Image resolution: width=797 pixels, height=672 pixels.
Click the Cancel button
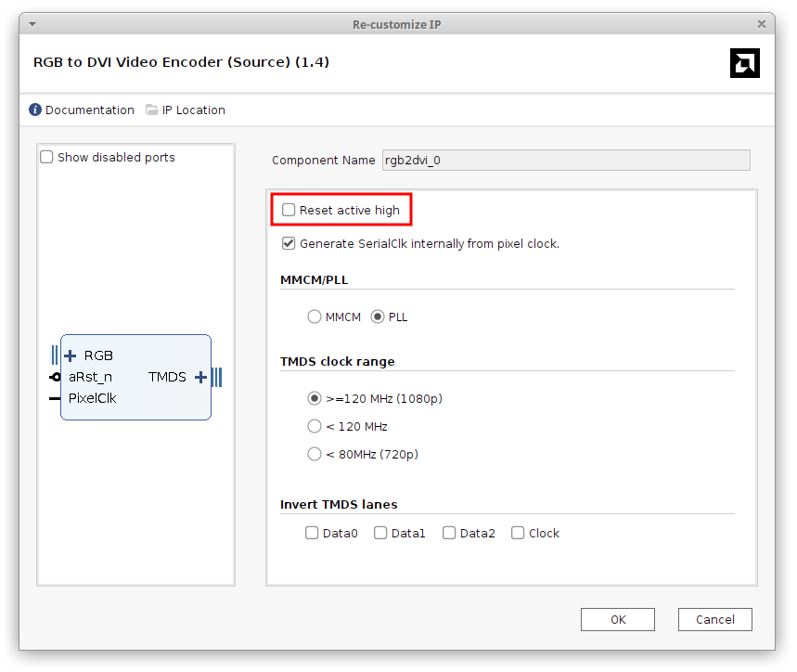click(714, 620)
